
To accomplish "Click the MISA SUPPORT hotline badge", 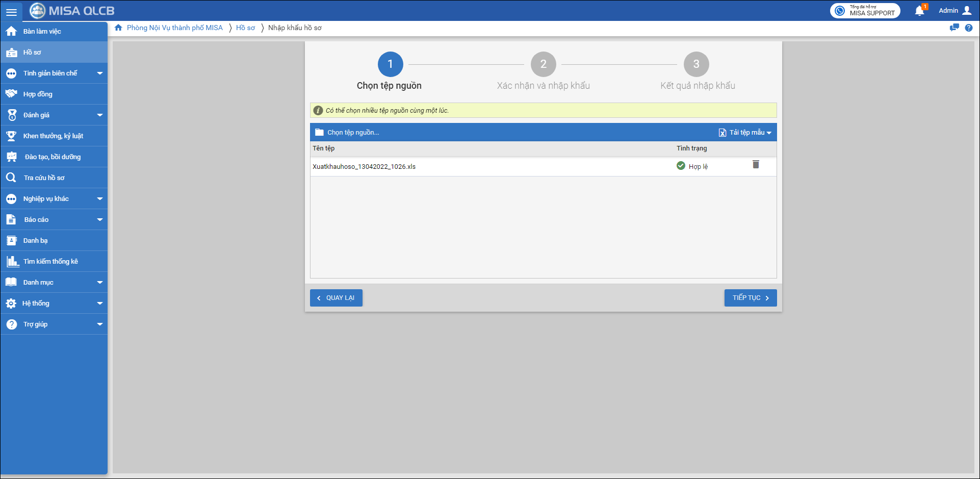I will click(x=865, y=11).
